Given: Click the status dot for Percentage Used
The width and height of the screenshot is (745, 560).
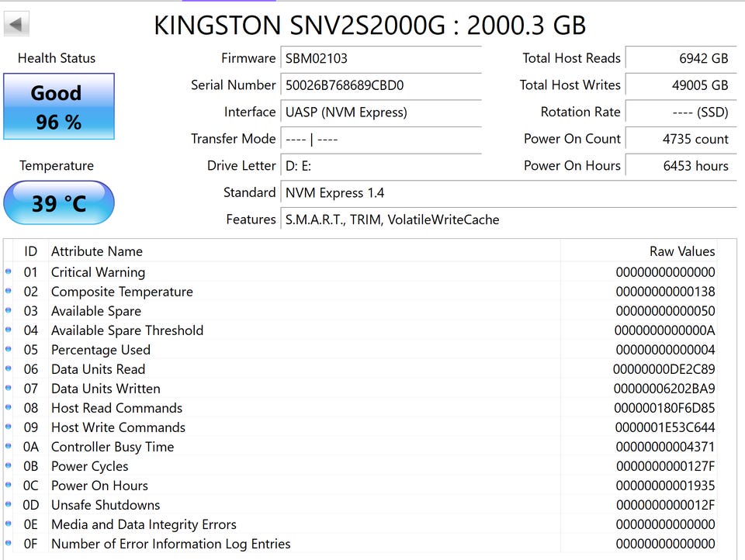Looking at the screenshot, I should (x=8, y=349).
